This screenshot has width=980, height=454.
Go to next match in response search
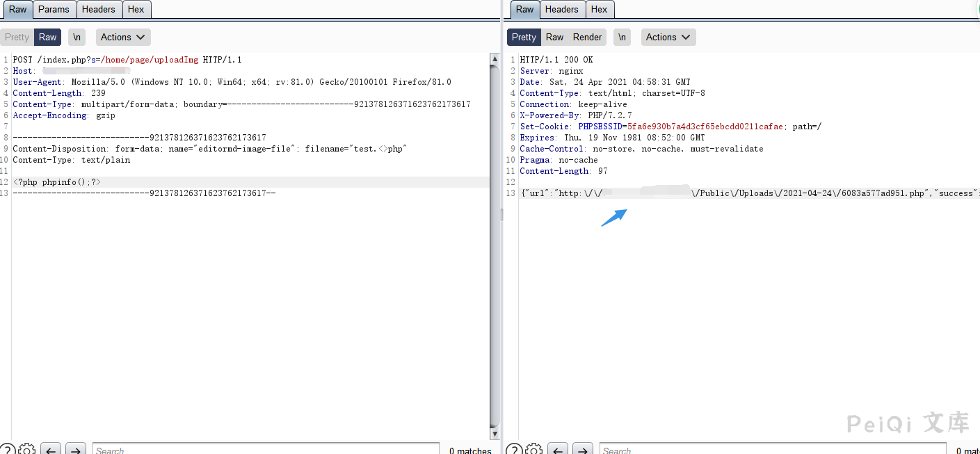coord(583,449)
